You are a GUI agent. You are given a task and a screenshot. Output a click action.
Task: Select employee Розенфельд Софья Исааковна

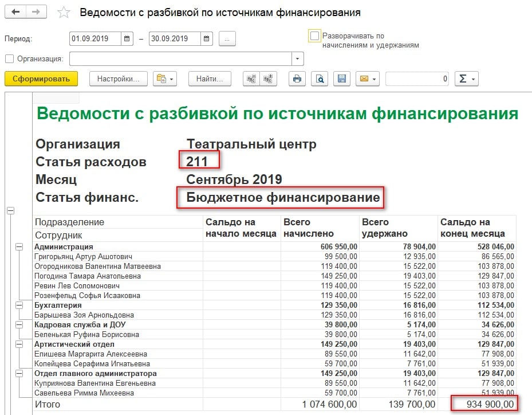pyautogui.click(x=87, y=295)
